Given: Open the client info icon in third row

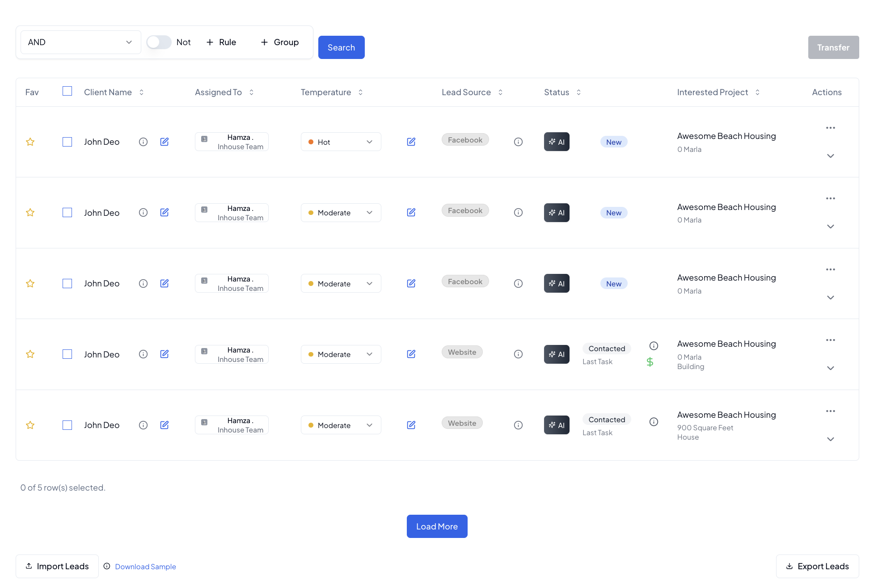Looking at the screenshot, I should click(143, 283).
